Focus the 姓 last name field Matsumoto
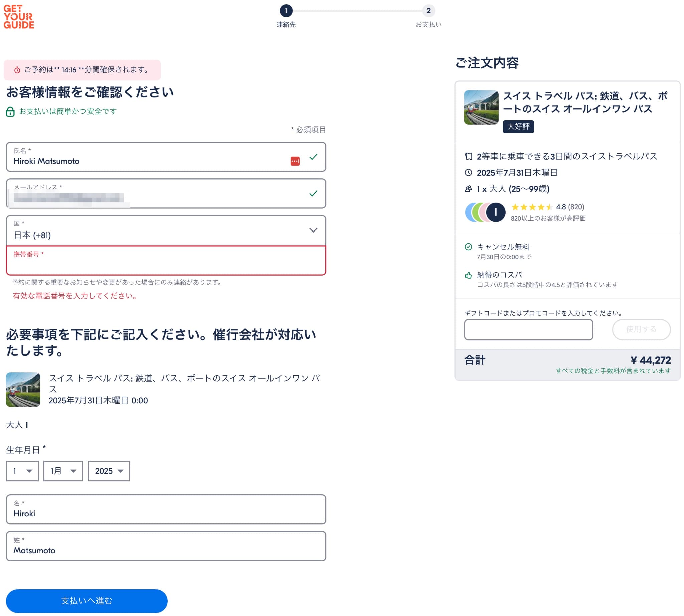 click(x=166, y=546)
